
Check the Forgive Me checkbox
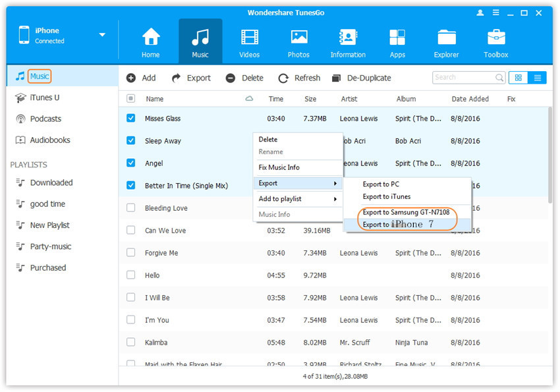tap(130, 252)
